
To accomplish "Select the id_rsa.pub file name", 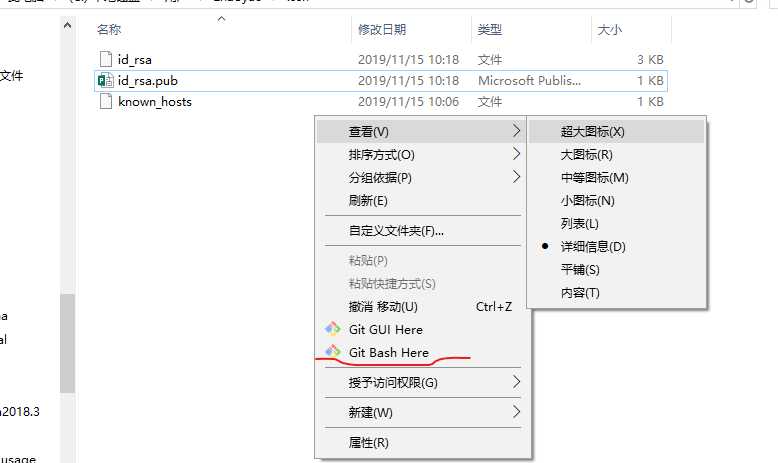I will tap(147, 80).
